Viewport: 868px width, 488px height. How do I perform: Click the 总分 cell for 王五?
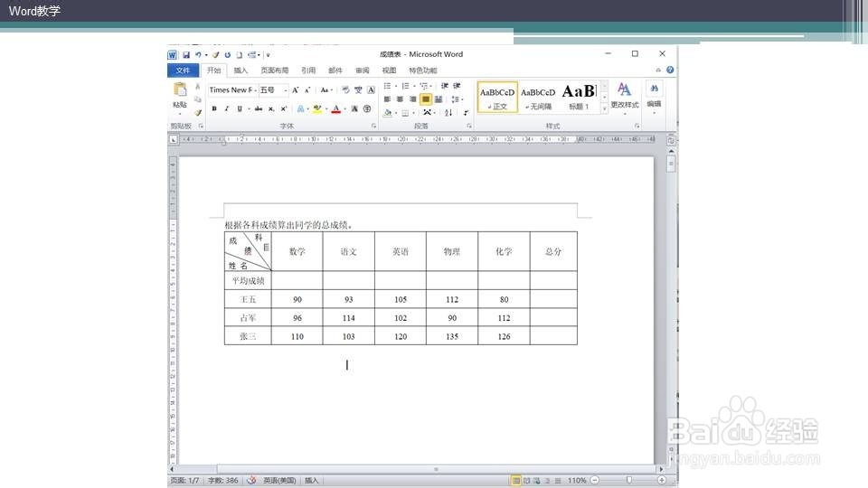[x=553, y=299]
